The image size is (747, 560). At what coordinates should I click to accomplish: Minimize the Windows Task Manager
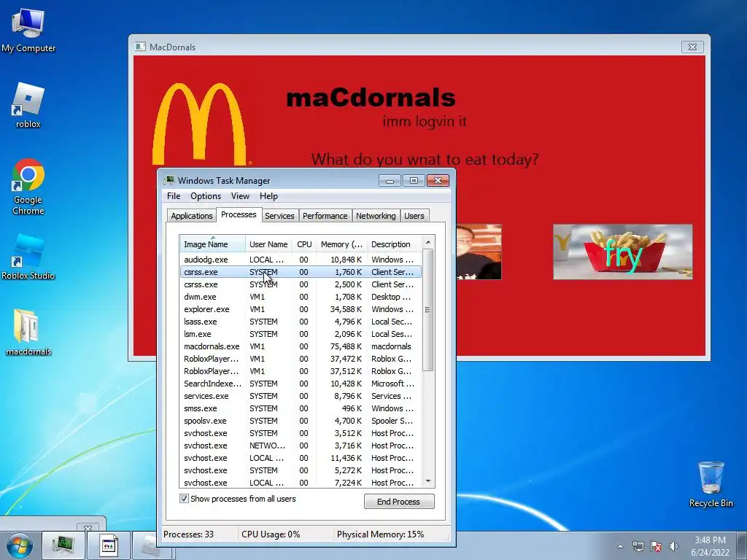[x=390, y=181]
